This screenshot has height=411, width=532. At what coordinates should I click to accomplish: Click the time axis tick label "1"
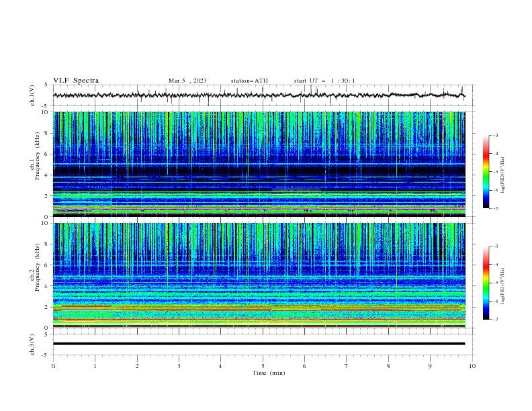tap(95, 366)
